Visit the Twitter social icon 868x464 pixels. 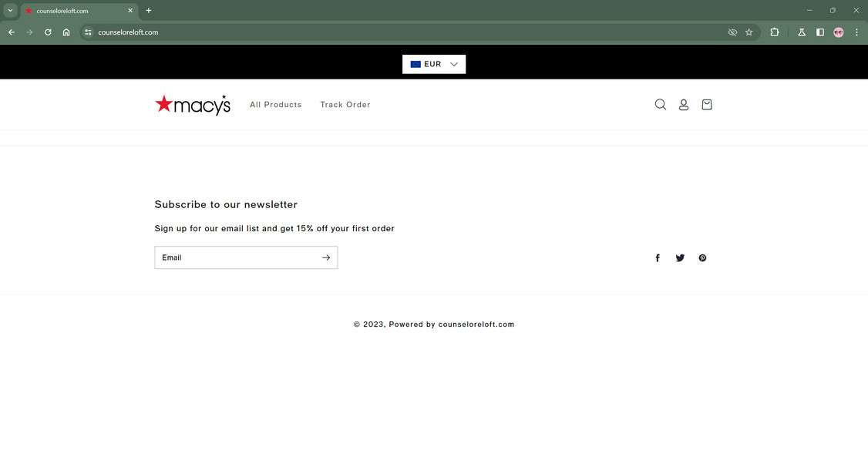[680, 257]
